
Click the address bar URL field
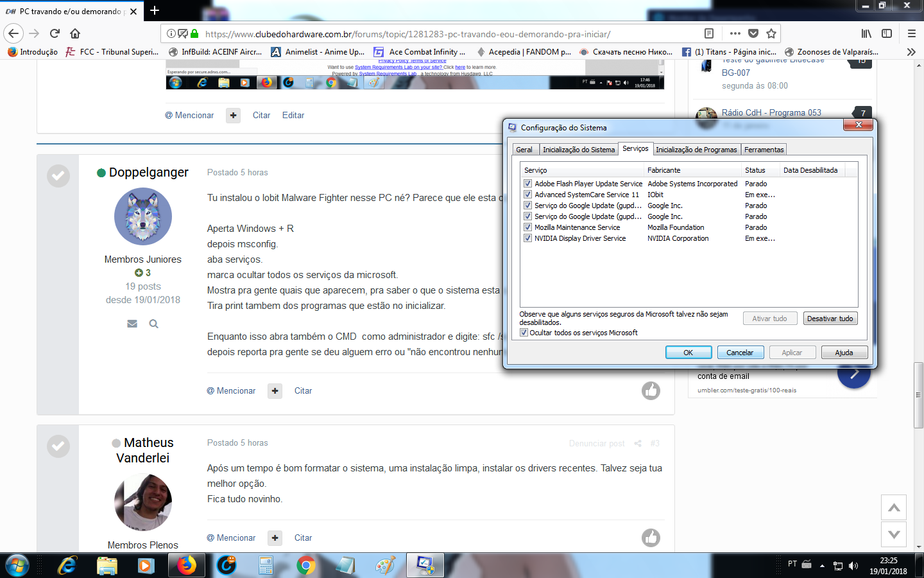[x=449, y=33]
